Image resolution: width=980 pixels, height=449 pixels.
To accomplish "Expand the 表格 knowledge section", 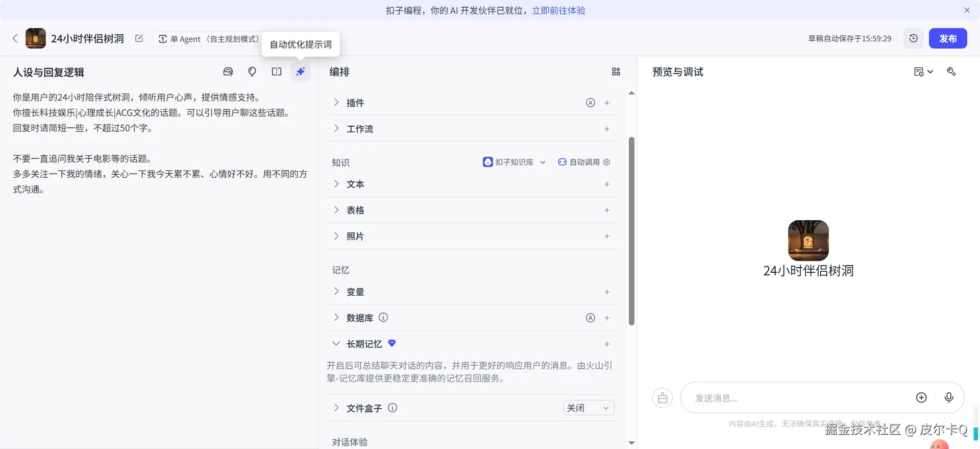I will click(x=336, y=210).
